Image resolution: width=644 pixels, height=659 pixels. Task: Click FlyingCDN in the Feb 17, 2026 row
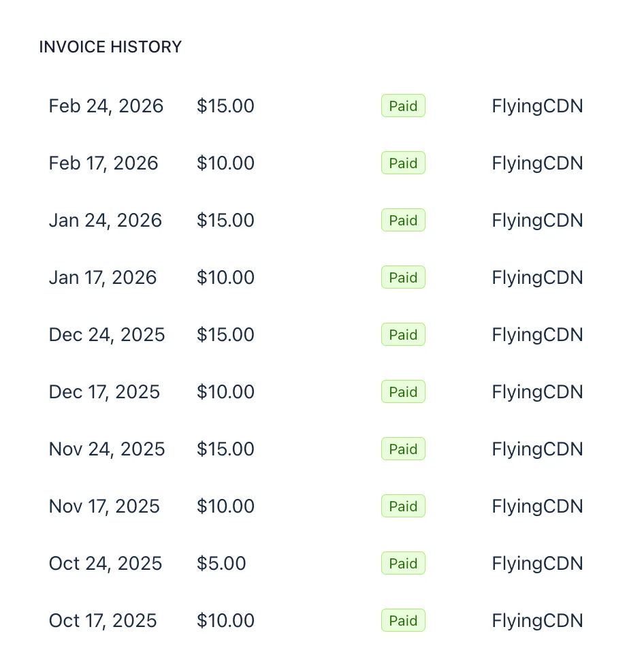click(x=537, y=163)
